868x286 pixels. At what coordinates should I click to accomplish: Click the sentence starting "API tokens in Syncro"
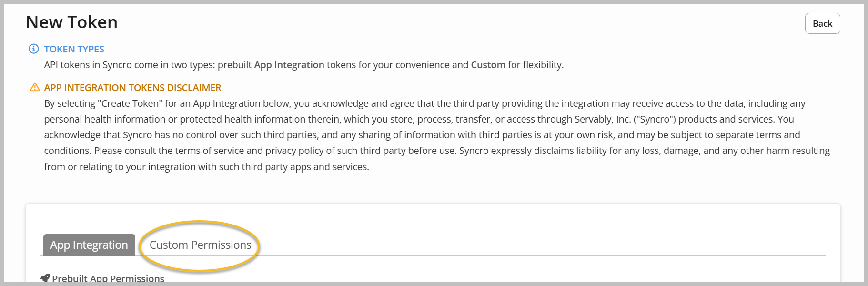click(304, 65)
